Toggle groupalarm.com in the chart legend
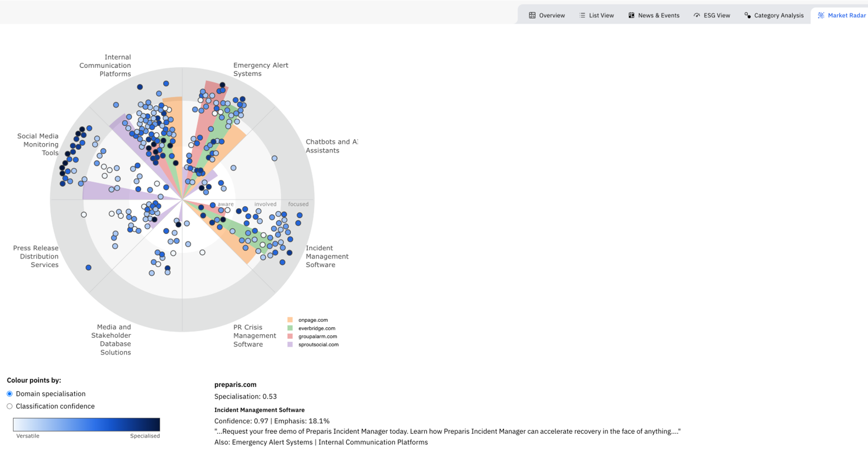The width and height of the screenshot is (868, 452). pos(317,336)
